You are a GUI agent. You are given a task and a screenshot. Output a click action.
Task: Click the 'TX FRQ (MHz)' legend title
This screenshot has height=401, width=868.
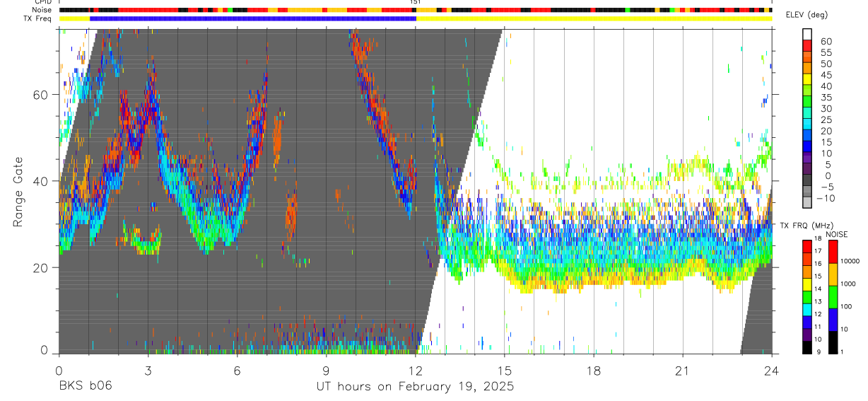[x=809, y=226]
